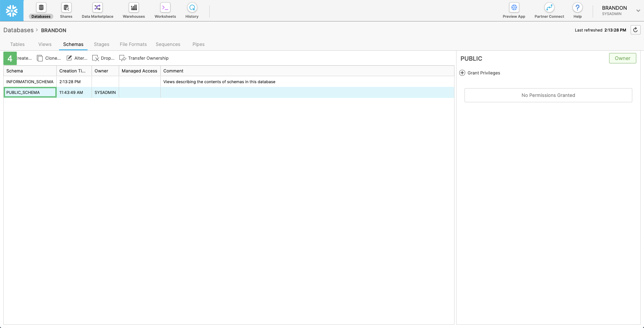Image resolution: width=644 pixels, height=328 pixels.
Task: Click the Clone schema icon
Action: click(x=40, y=58)
